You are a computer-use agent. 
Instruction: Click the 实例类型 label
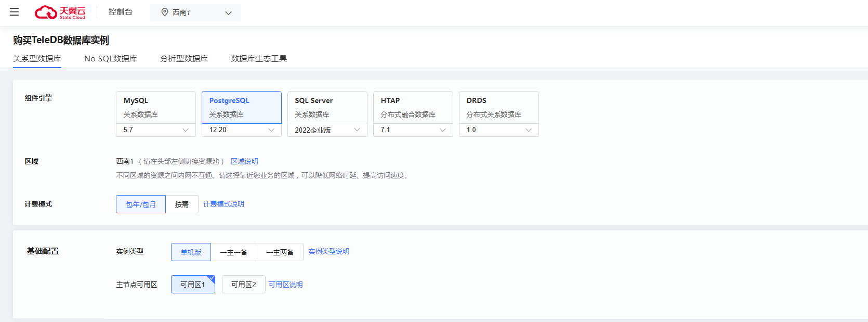click(x=130, y=251)
